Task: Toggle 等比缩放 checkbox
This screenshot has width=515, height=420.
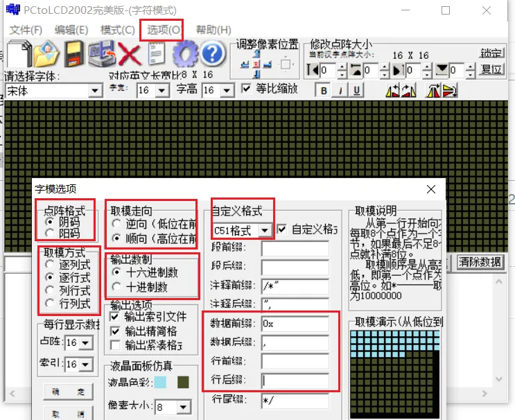Action: [245, 88]
